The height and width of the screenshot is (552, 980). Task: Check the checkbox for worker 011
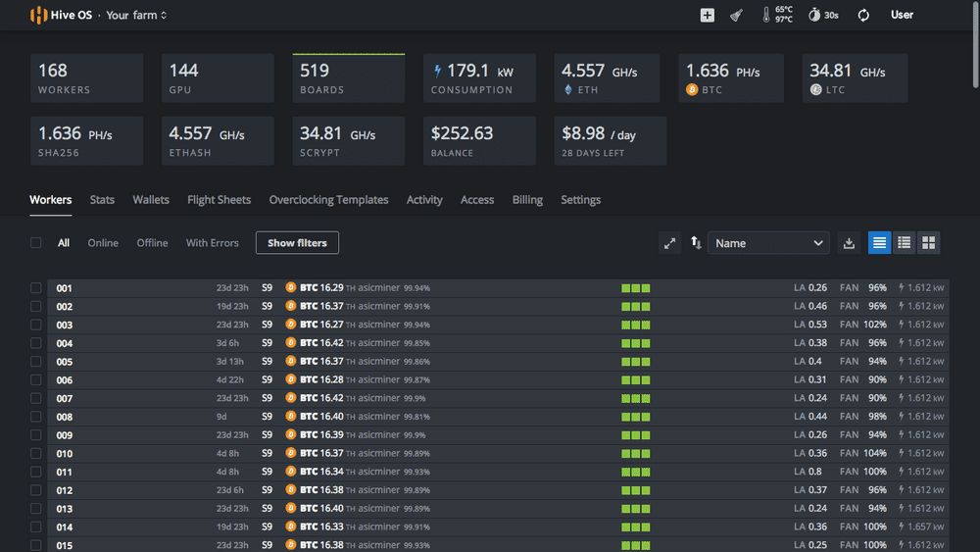(x=35, y=472)
